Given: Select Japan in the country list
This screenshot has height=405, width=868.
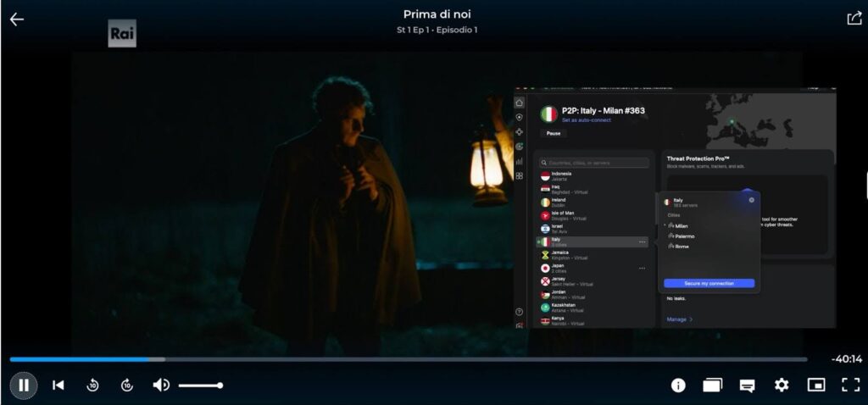Looking at the screenshot, I should click(594, 269).
